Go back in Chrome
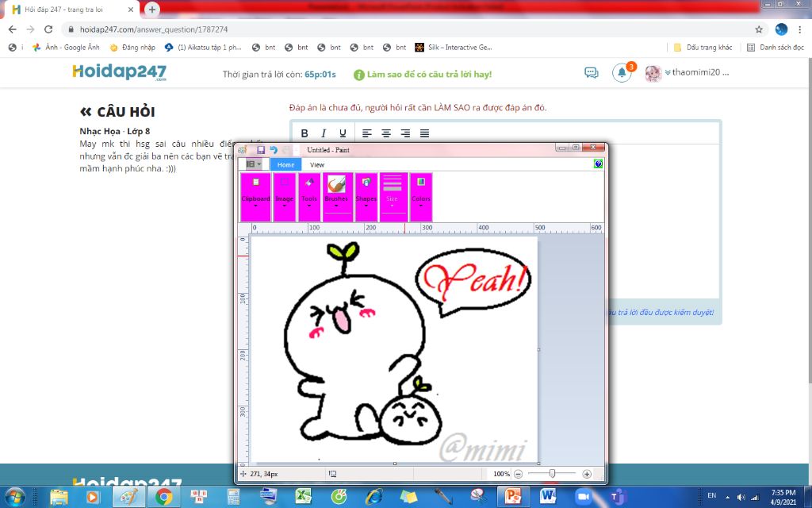 point(13,29)
